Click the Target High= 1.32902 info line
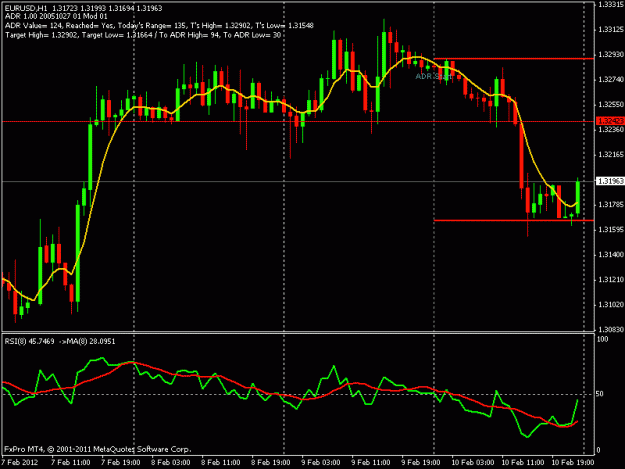The height and width of the screenshot is (469, 625). (x=143, y=35)
